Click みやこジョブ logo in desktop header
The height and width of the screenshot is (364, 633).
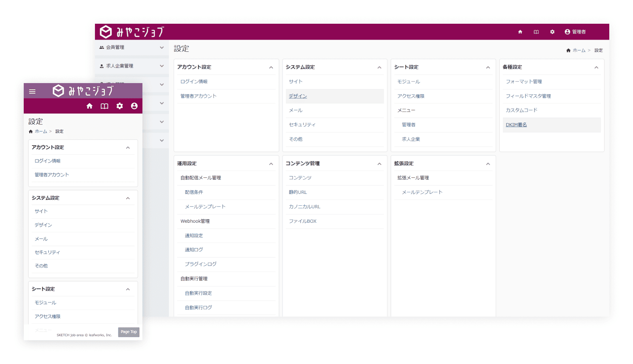tap(132, 32)
